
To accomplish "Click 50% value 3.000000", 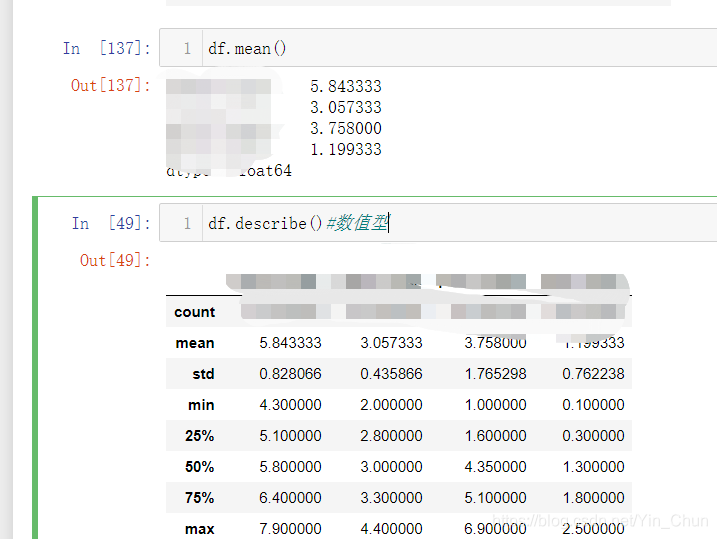I will [x=391, y=467].
